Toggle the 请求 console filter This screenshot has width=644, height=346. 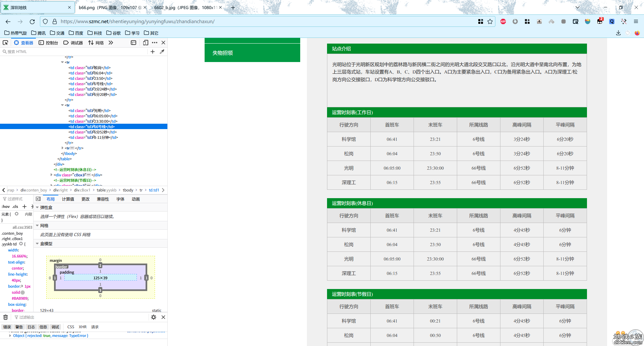tap(95, 327)
